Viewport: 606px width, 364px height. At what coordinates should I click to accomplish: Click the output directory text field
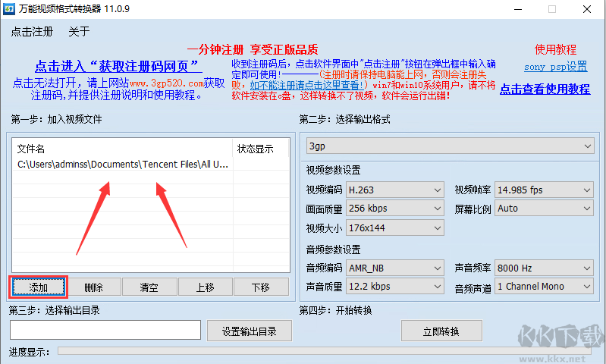(105, 330)
